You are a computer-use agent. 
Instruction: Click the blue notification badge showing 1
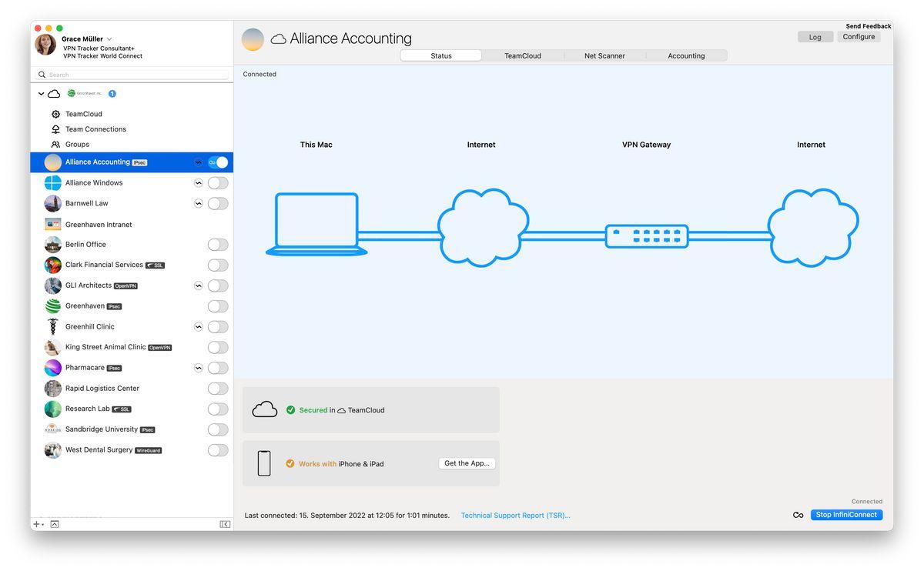point(112,94)
